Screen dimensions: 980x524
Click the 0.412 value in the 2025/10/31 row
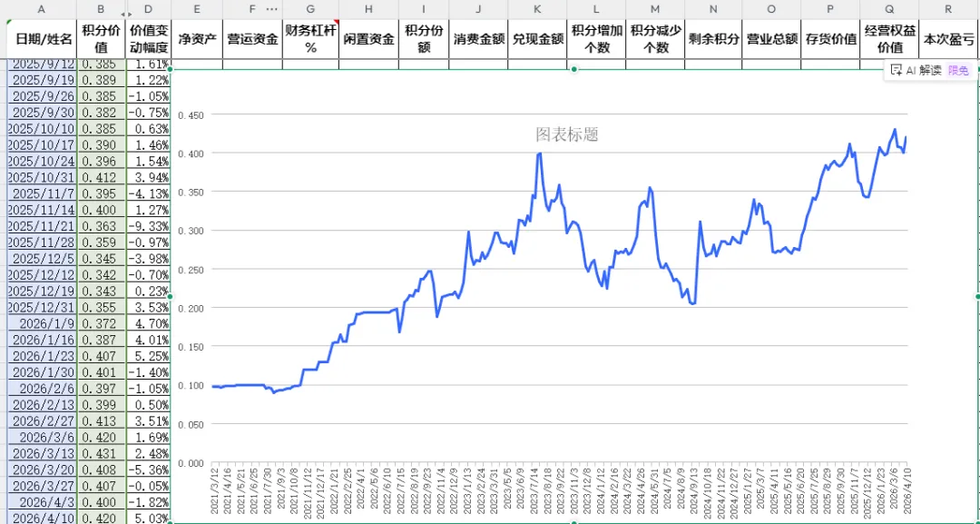[102, 178]
